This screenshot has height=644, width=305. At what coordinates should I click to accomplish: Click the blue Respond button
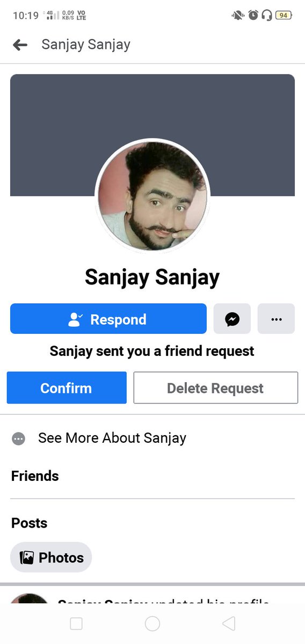click(108, 319)
